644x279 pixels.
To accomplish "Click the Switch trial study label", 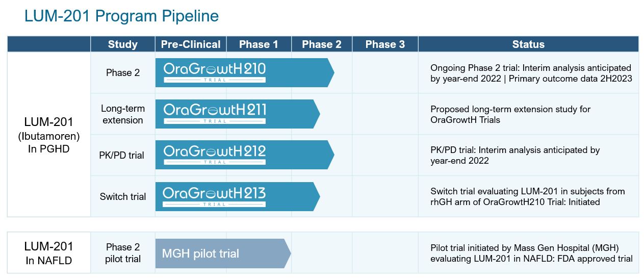I will point(123,196).
